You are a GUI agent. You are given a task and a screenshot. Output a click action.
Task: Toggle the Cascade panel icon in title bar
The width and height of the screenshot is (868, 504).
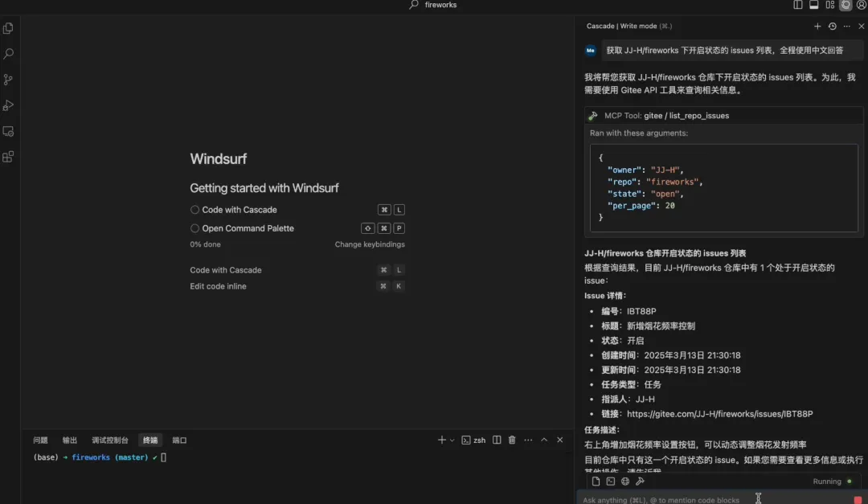pos(845,5)
